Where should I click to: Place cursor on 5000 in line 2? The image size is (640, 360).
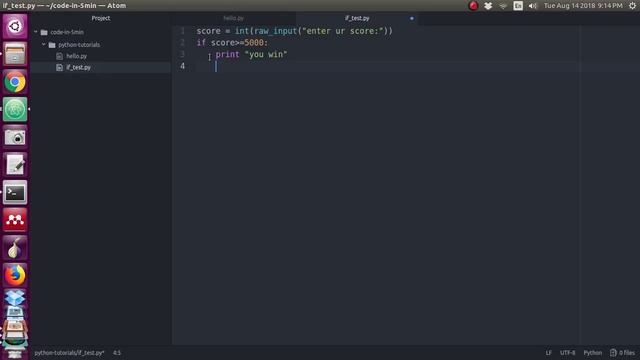pyautogui.click(x=254, y=43)
